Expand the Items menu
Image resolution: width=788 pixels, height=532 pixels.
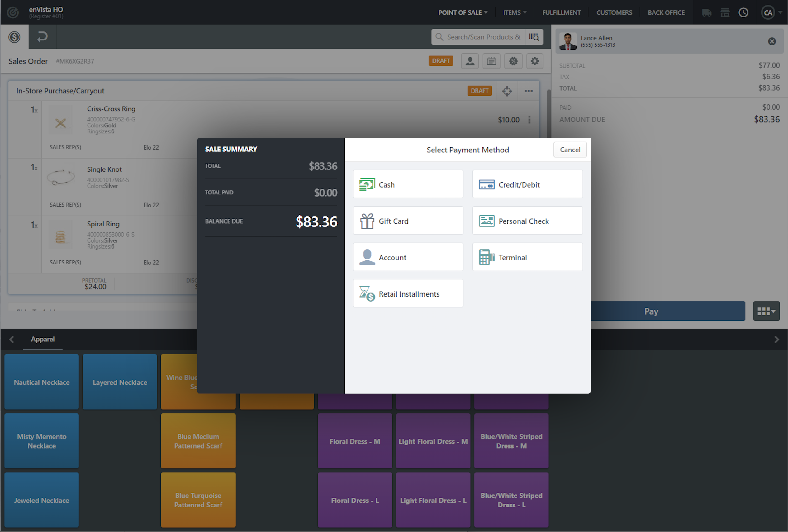[x=514, y=12]
